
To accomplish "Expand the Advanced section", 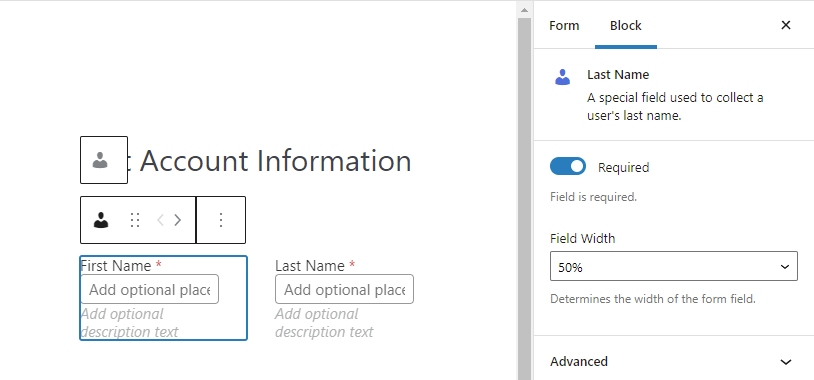I will [673, 361].
